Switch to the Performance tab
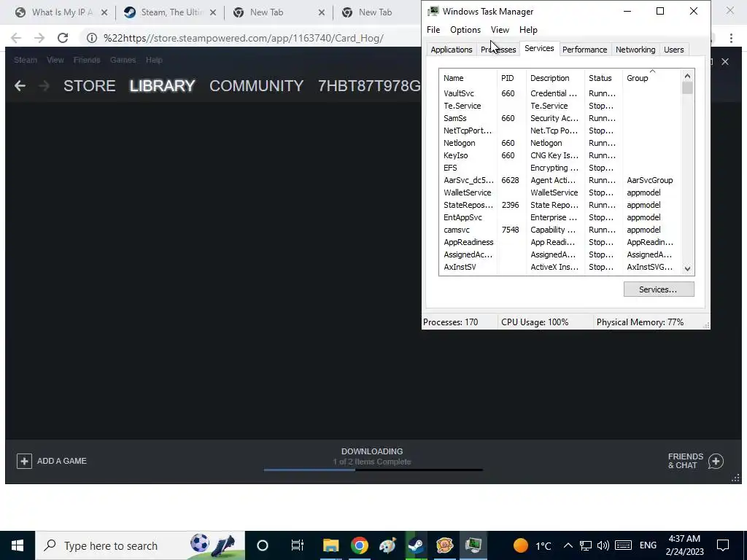747x560 pixels. click(x=584, y=50)
